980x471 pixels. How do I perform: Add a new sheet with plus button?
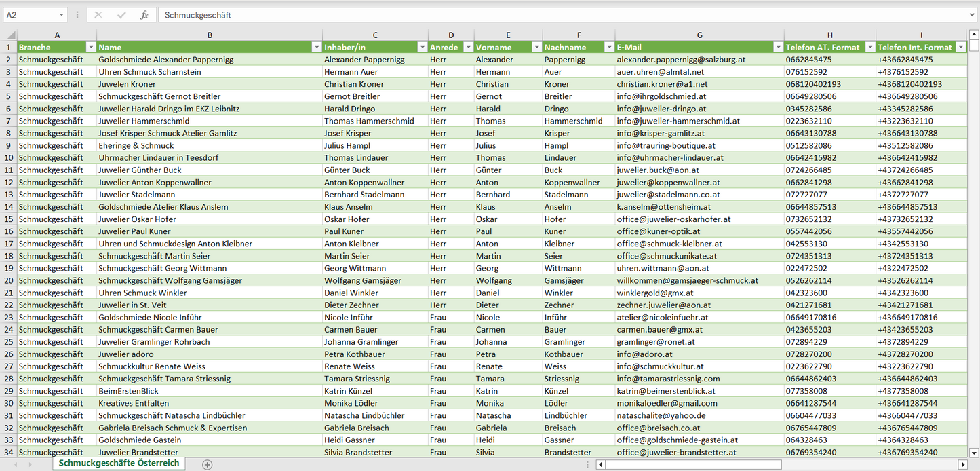point(208,465)
